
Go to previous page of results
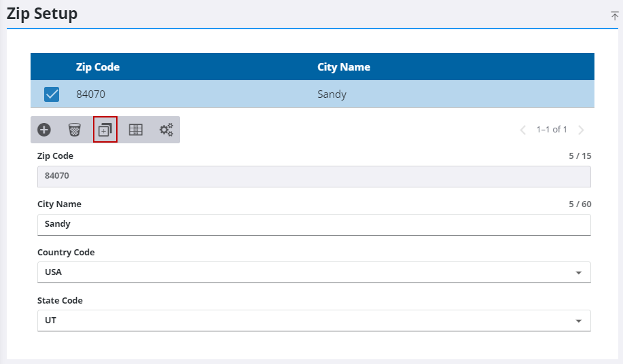point(522,130)
